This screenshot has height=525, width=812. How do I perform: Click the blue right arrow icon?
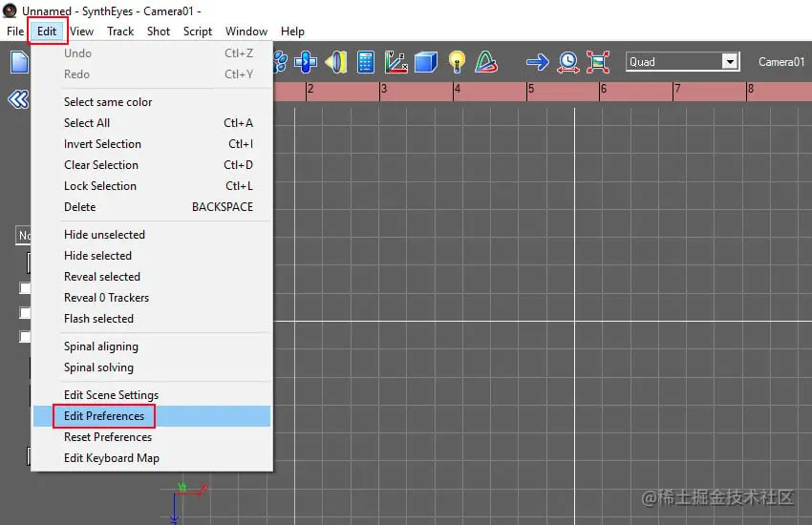538,62
